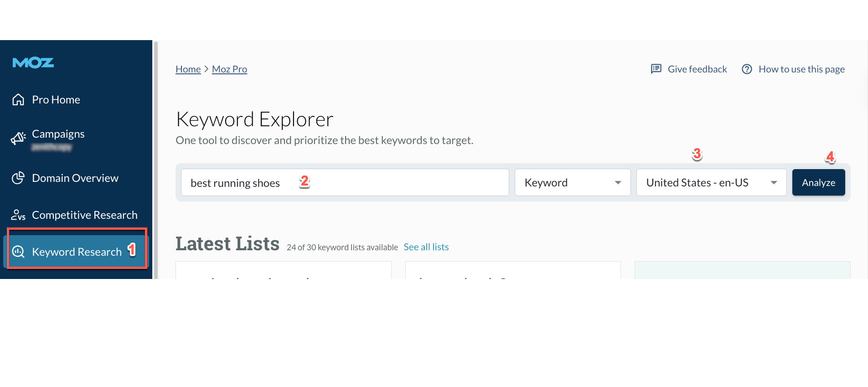Select the Competitive Research vs icon
868x387 pixels.
coord(18,215)
